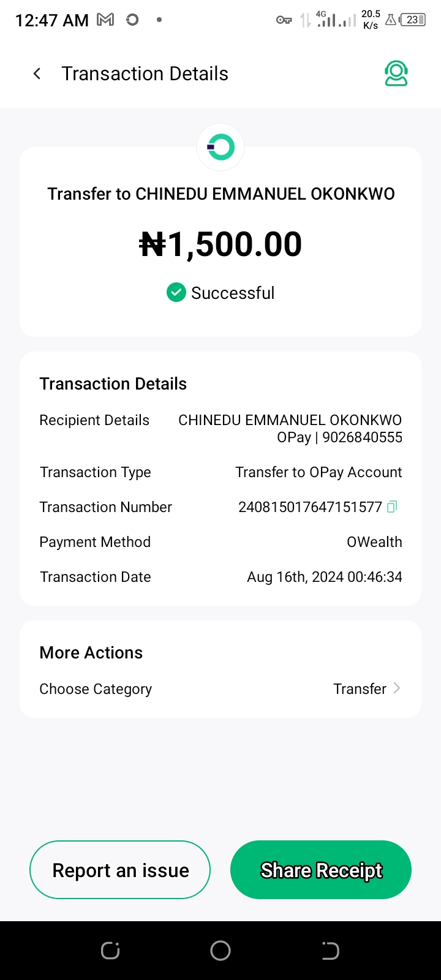The image size is (441, 980).
Task: Tap the recipient account OPay | 9026840555
Action: click(x=339, y=437)
